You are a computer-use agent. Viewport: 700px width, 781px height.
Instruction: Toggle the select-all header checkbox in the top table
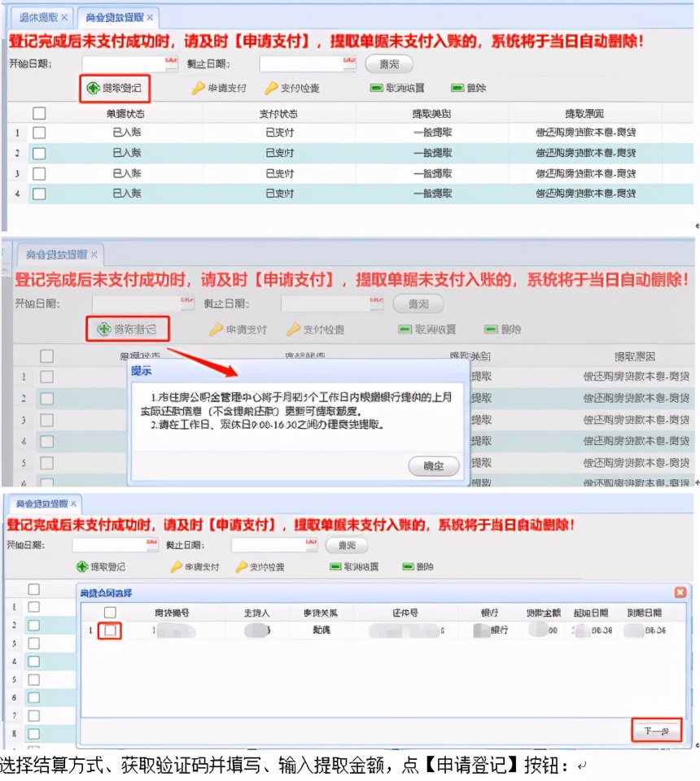39,113
